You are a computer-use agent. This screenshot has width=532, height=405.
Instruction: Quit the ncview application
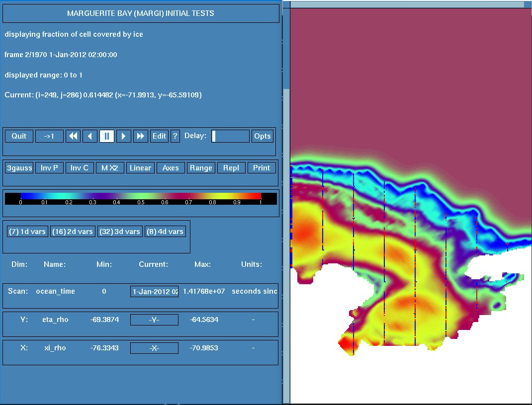[19, 136]
